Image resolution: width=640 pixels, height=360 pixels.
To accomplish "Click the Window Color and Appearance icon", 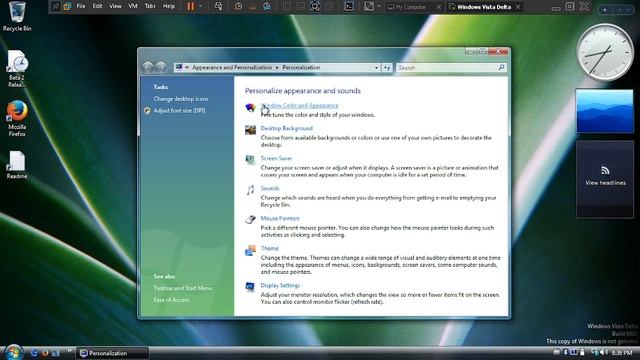I will (250, 107).
